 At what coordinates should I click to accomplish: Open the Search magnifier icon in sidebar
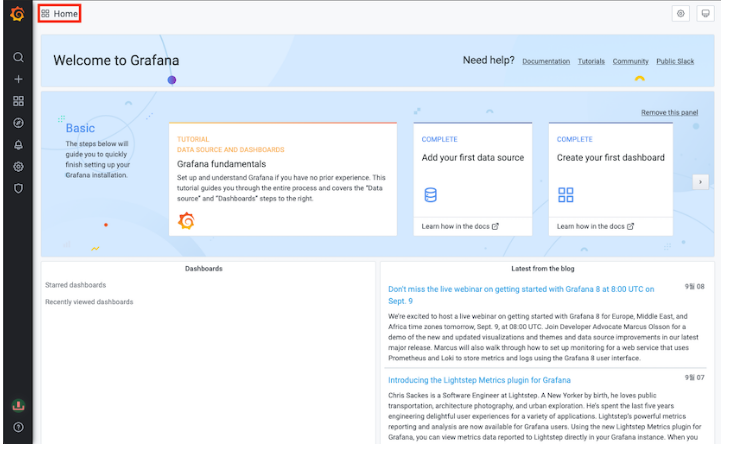coord(18,57)
